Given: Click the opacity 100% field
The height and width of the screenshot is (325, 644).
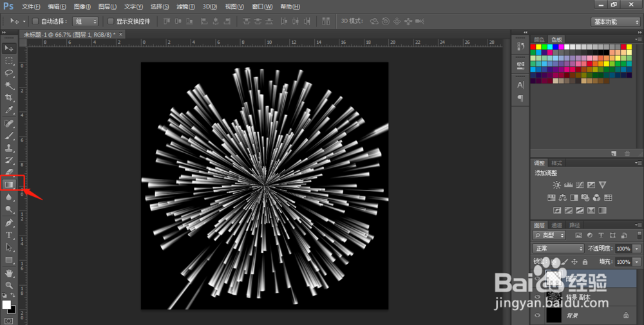Looking at the screenshot, I should 623,248.
